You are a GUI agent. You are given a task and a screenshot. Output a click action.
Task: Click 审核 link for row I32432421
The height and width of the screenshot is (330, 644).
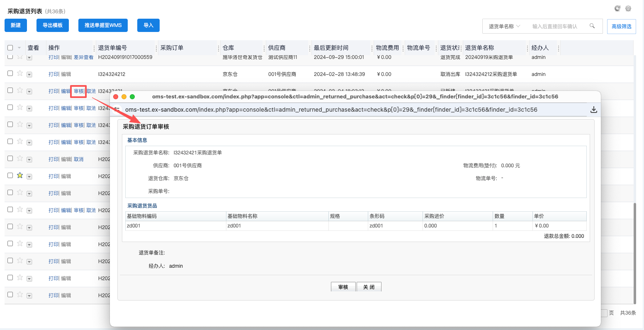[x=79, y=91]
